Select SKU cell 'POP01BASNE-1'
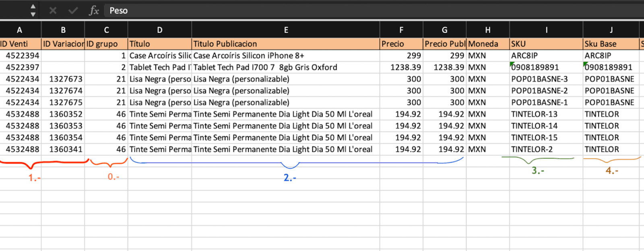This screenshot has width=644, height=251. pyautogui.click(x=546, y=102)
